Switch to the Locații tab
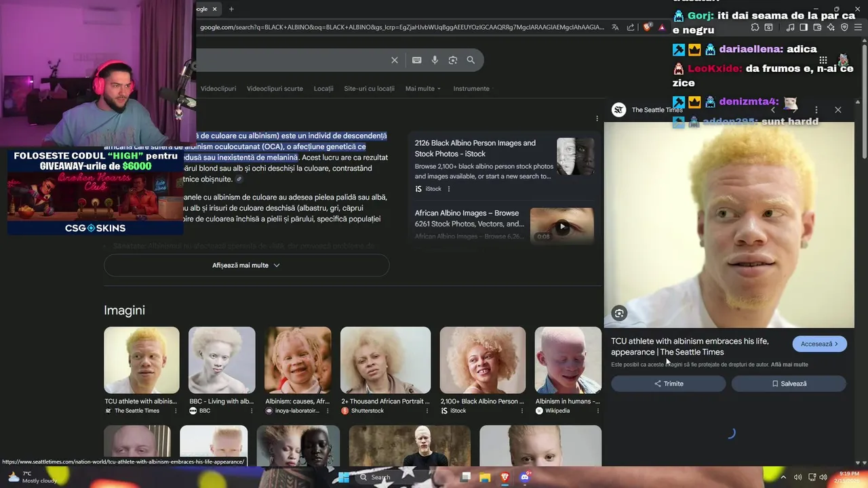This screenshot has width=868, height=488. [323, 89]
